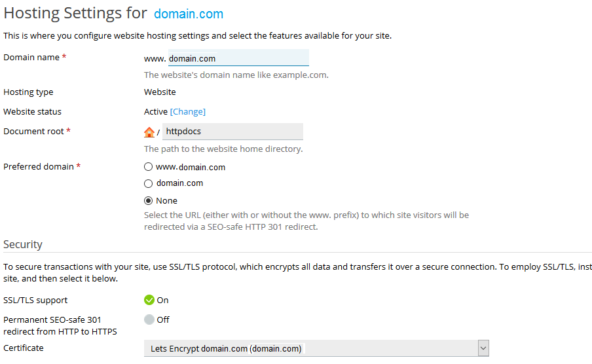Click the www. prefix before domain field
Image resolution: width=592 pixels, height=364 pixels.
[x=155, y=58]
